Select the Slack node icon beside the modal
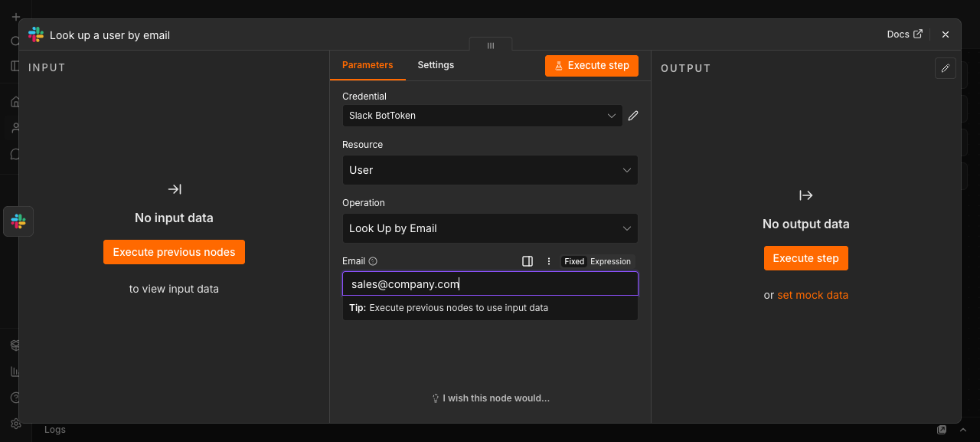The width and height of the screenshot is (980, 442). pyautogui.click(x=18, y=221)
